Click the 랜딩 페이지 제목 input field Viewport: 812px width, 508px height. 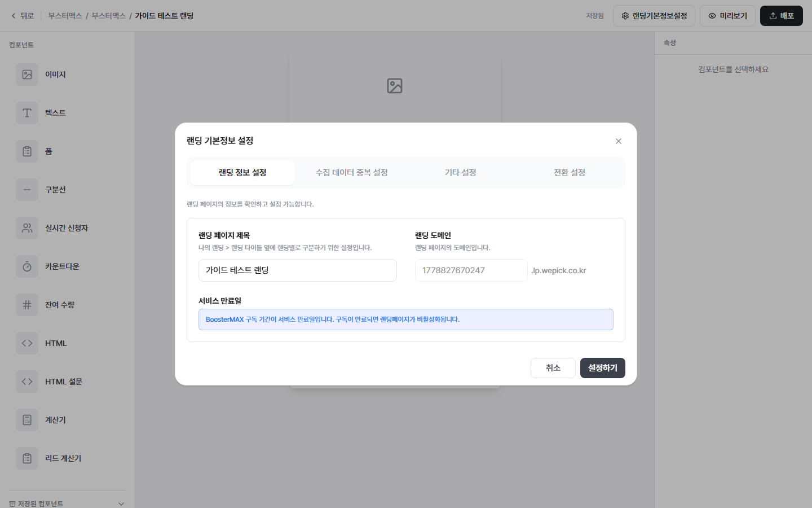coord(298,270)
